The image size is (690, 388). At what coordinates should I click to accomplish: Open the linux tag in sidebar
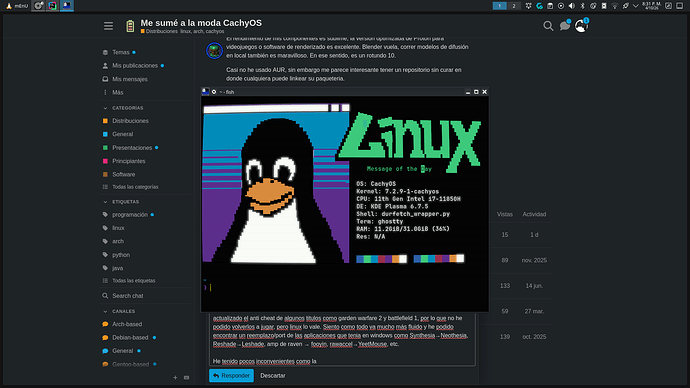pos(118,228)
